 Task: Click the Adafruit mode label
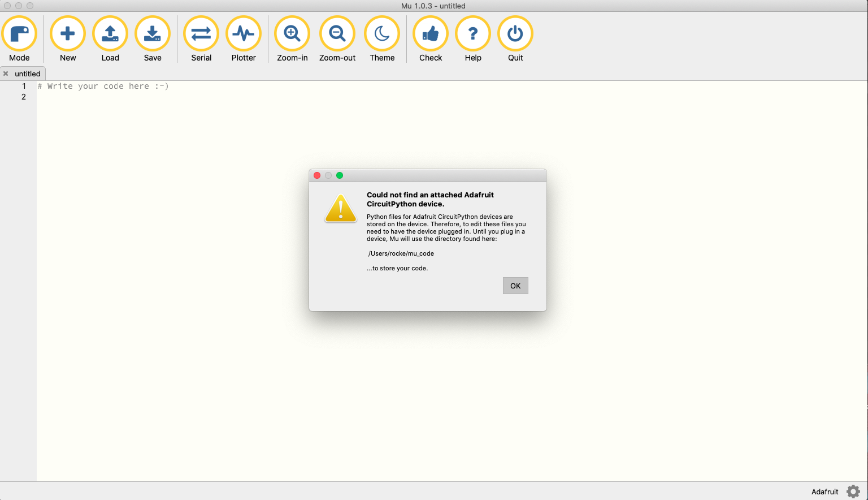[824, 492]
